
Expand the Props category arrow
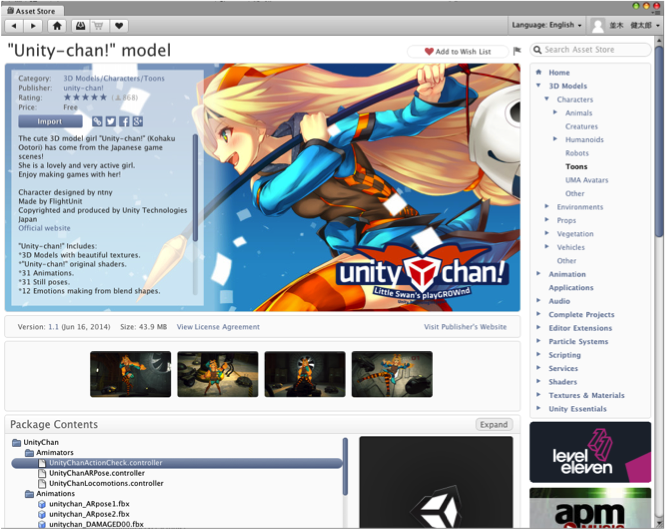(547, 220)
